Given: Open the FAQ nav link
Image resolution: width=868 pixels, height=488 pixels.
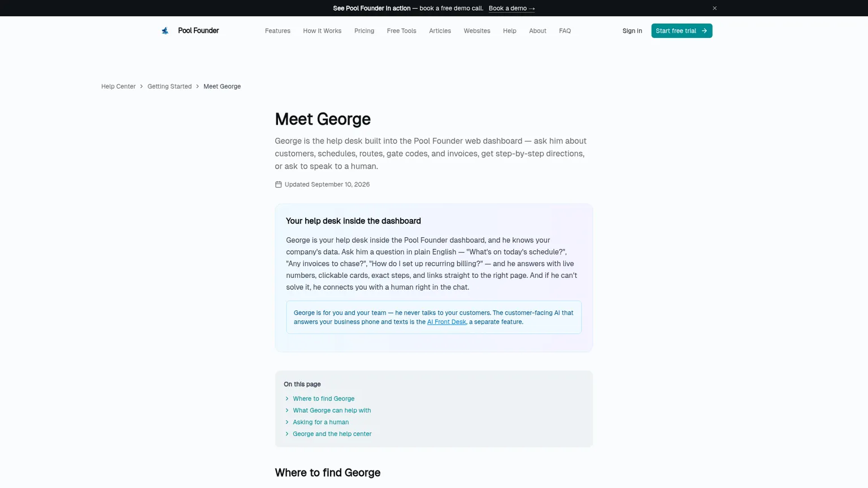Looking at the screenshot, I should tap(565, 30).
